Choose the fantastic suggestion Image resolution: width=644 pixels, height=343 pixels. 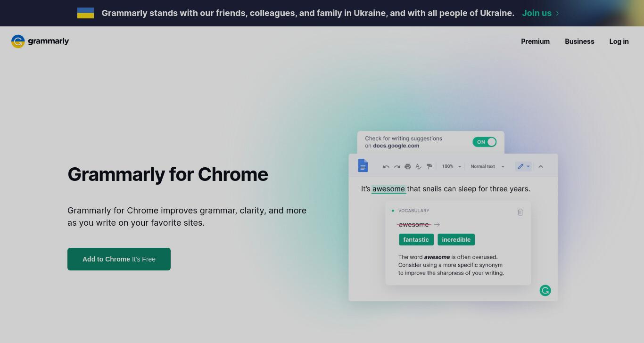point(416,240)
